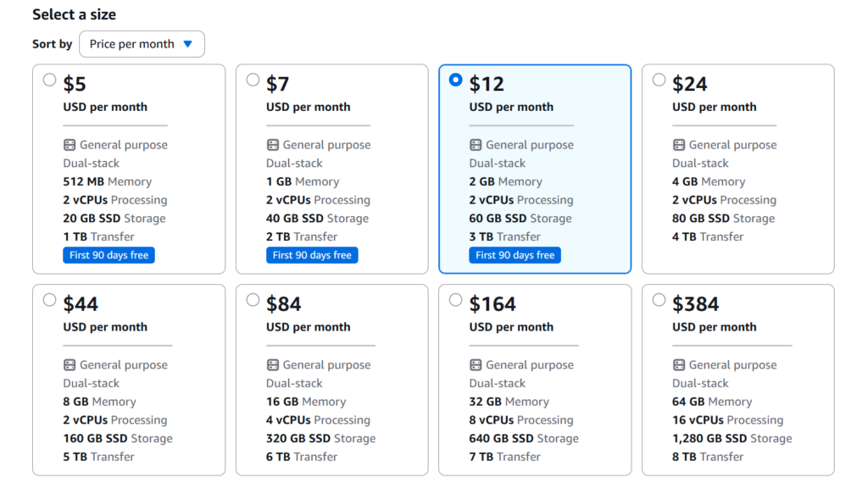The height and width of the screenshot is (483, 868).
Task: Open the Price per month sort dropdown
Action: [142, 44]
